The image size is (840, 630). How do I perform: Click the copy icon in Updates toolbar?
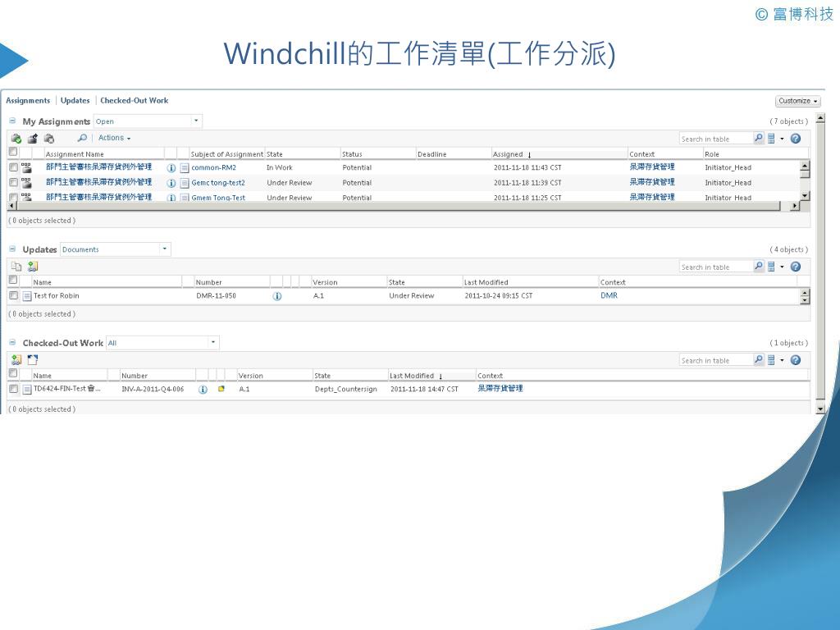tap(16, 267)
